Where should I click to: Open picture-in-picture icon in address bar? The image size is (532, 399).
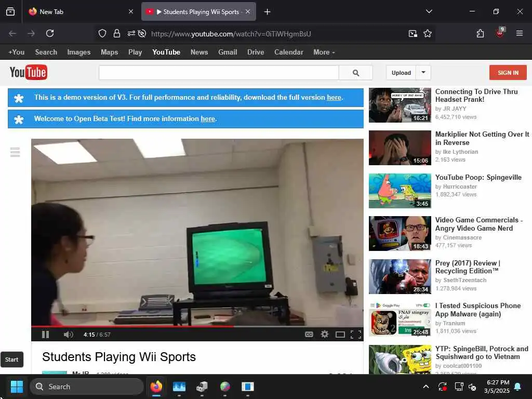click(413, 33)
